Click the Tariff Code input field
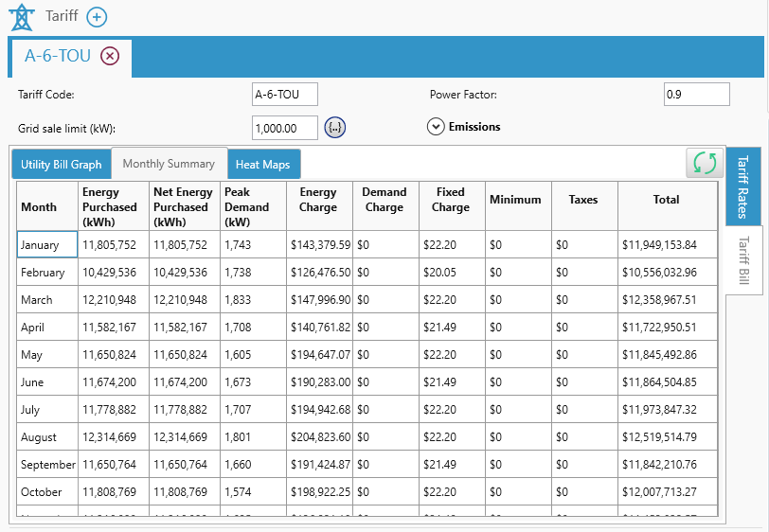This screenshot has height=532, width=769. click(285, 95)
